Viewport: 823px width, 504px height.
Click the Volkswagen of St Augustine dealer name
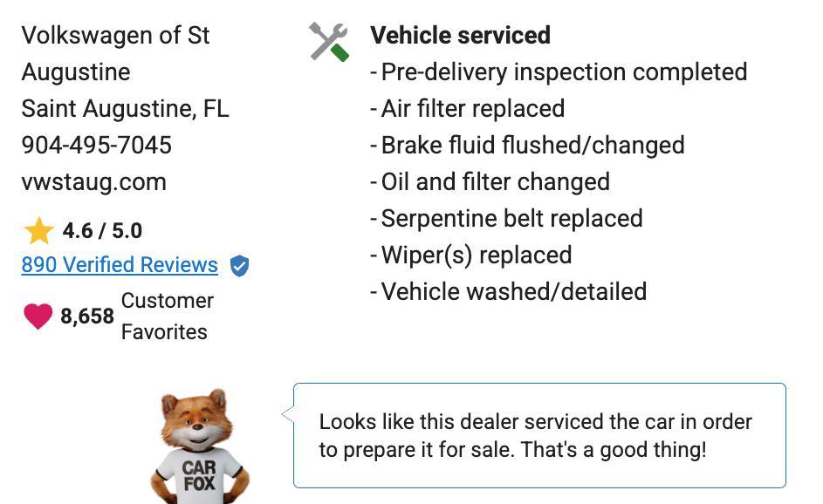coord(115,53)
